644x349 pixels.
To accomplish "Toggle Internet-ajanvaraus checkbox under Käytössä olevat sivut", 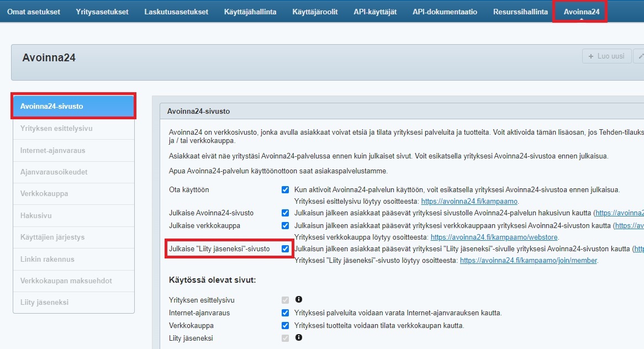I will pos(285,313).
